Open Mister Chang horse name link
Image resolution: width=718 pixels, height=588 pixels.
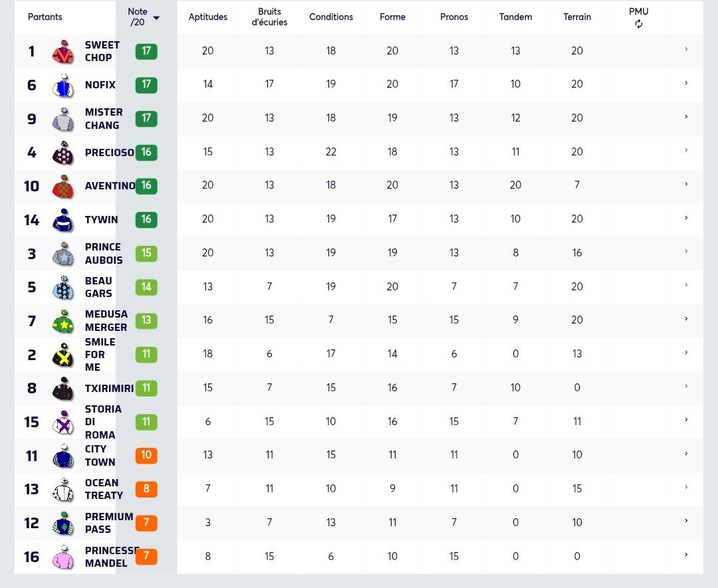point(104,119)
